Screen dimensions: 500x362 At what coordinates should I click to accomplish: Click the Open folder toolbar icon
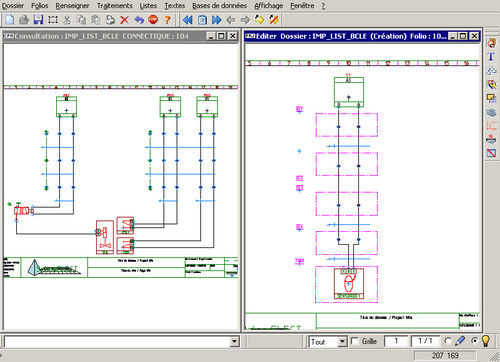24,20
